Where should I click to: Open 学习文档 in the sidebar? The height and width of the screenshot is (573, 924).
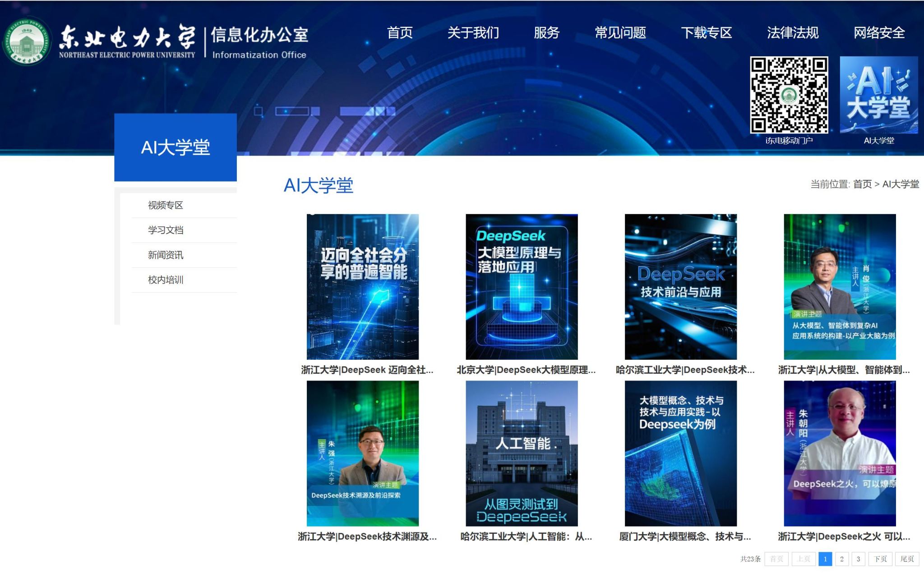tap(166, 230)
